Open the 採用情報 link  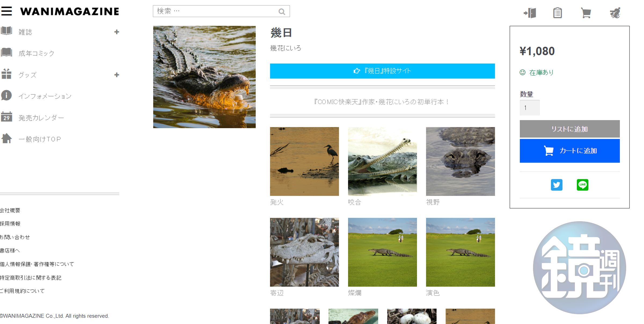coord(10,224)
